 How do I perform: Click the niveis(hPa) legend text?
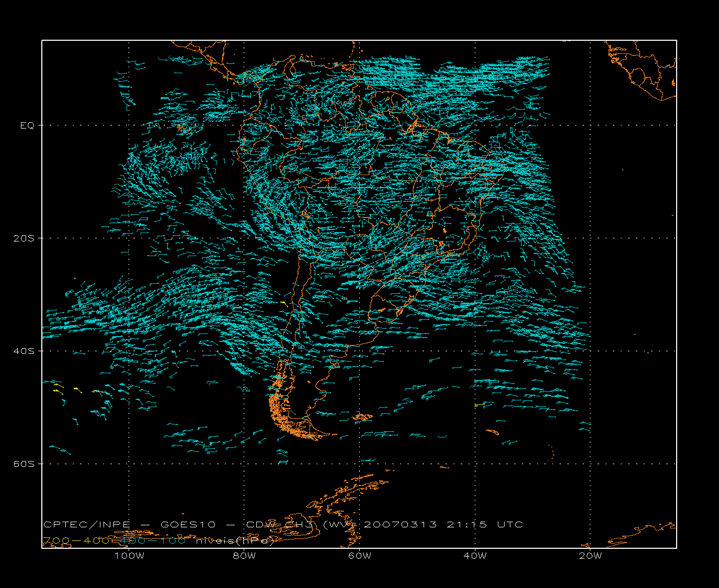point(235,540)
